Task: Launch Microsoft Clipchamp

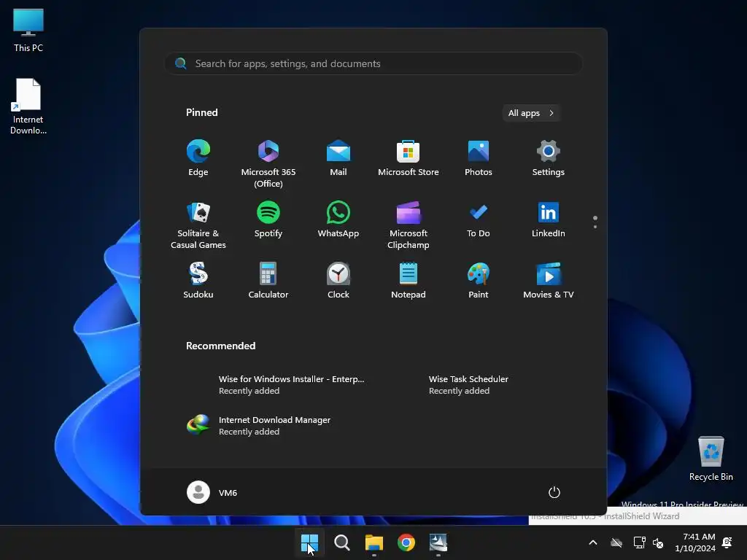Action: [409, 226]
